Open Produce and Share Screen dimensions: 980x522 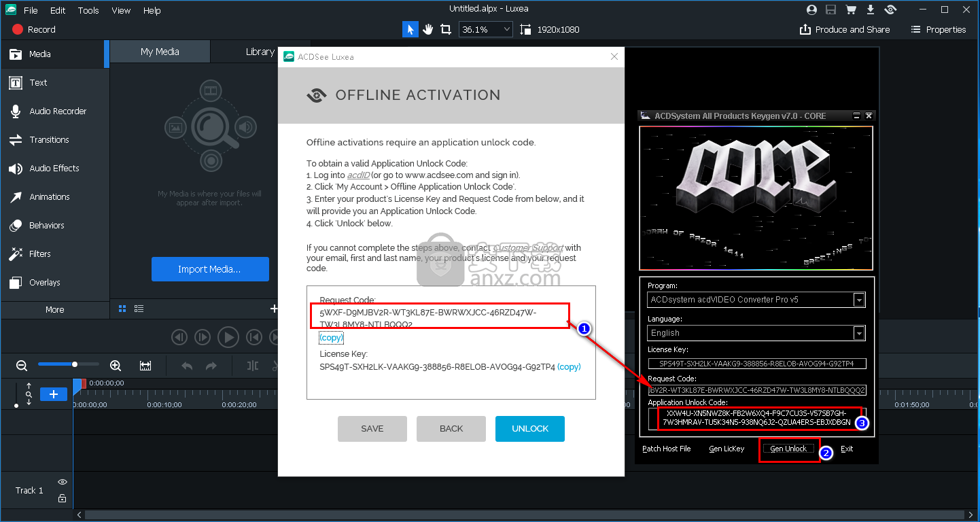coord(845,29)
